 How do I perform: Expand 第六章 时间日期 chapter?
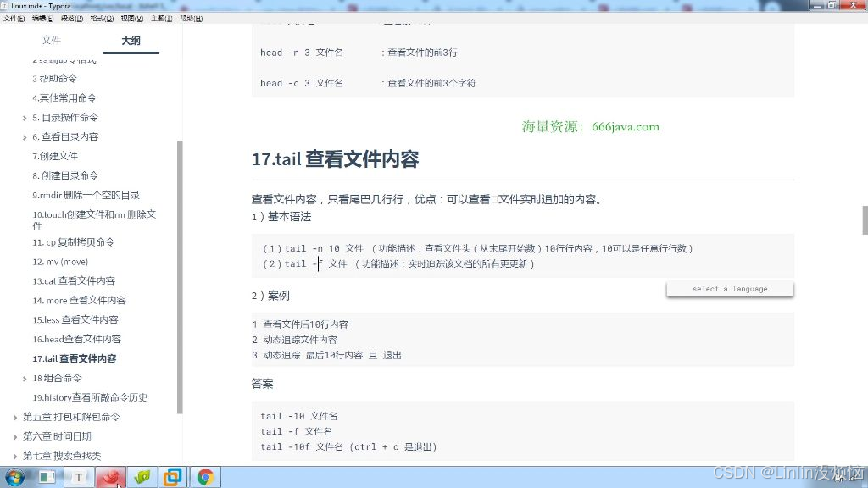pyautogui.click(x=15, y=437)
